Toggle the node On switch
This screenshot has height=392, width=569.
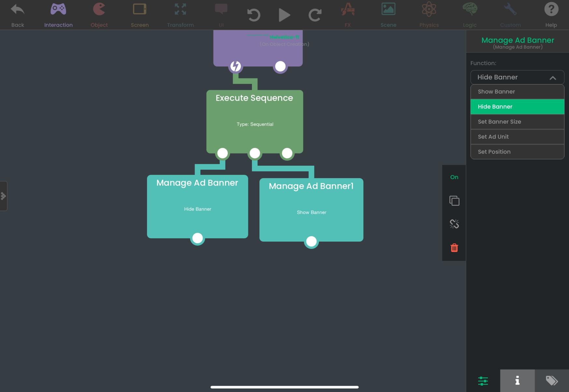tap(454, 177)
